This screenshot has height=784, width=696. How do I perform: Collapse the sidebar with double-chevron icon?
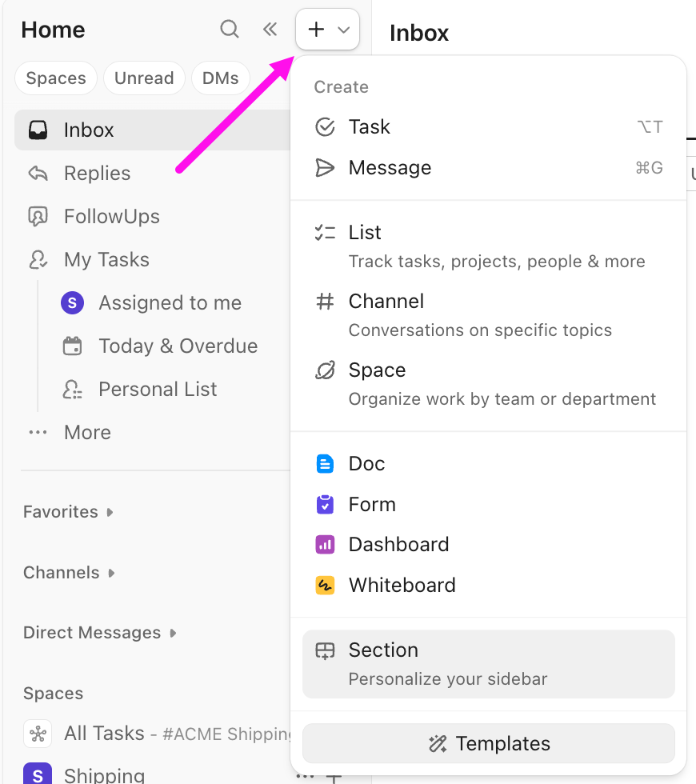tap(270, 30)
